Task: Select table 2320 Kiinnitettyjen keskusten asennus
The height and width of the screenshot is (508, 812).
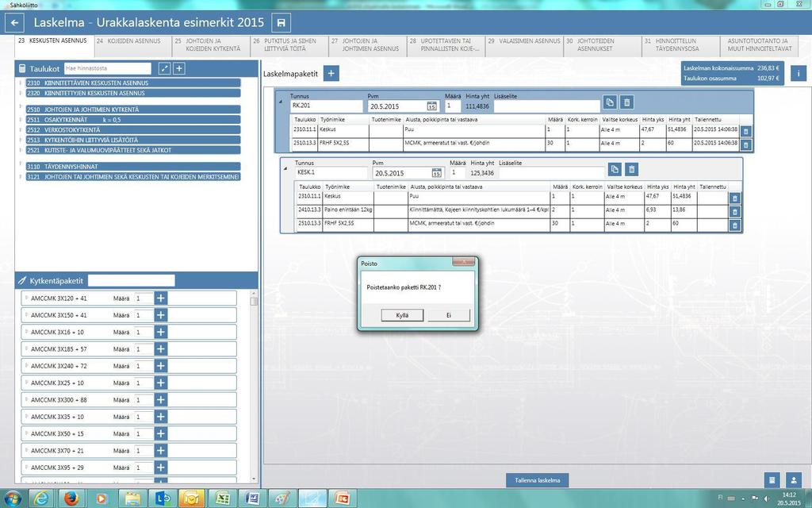Action: pos(133,94)
